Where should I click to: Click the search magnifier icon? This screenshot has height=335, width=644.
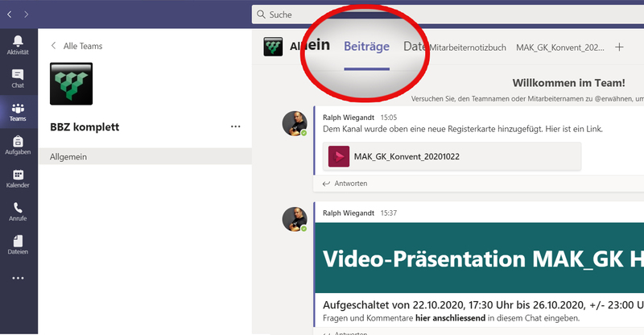pos(261,14)
